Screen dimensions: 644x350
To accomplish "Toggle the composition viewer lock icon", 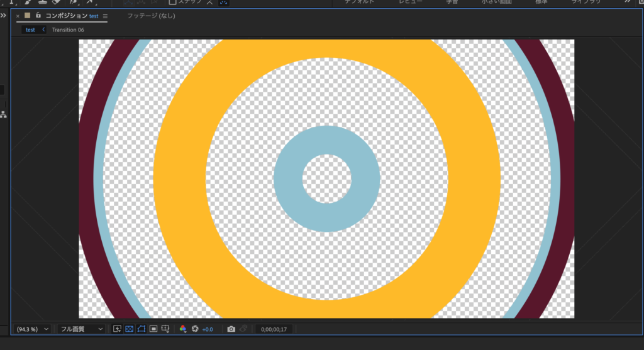I will click(x=38, y=15).
